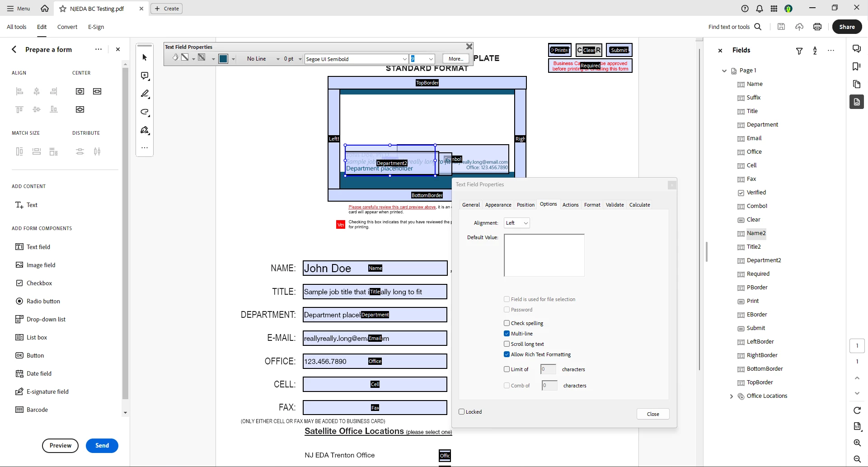Select the freehand draw loop tool
This screenshot has width=868, height=467.
point(145,112)
